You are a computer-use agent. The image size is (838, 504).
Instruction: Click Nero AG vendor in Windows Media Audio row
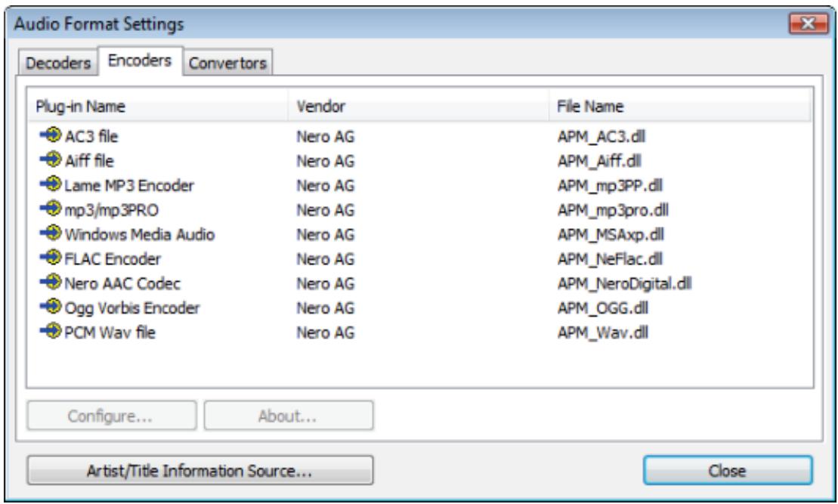click(326, 235)
